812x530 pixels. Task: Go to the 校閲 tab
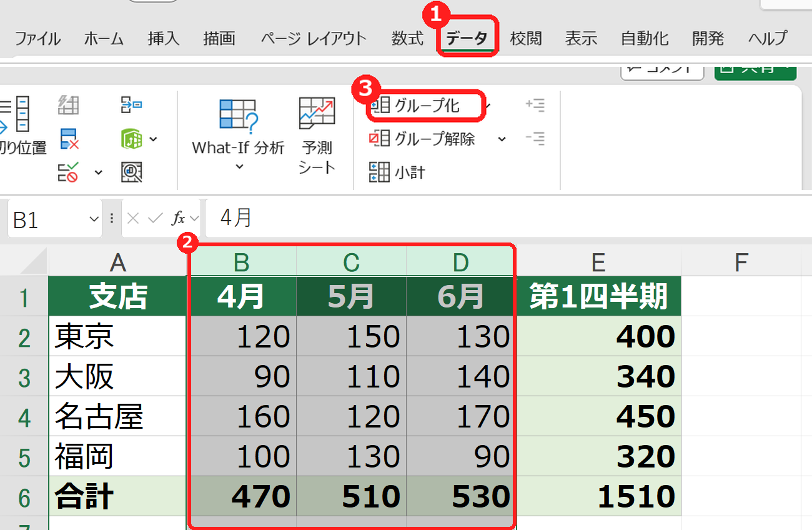click(x=525, y=39)
